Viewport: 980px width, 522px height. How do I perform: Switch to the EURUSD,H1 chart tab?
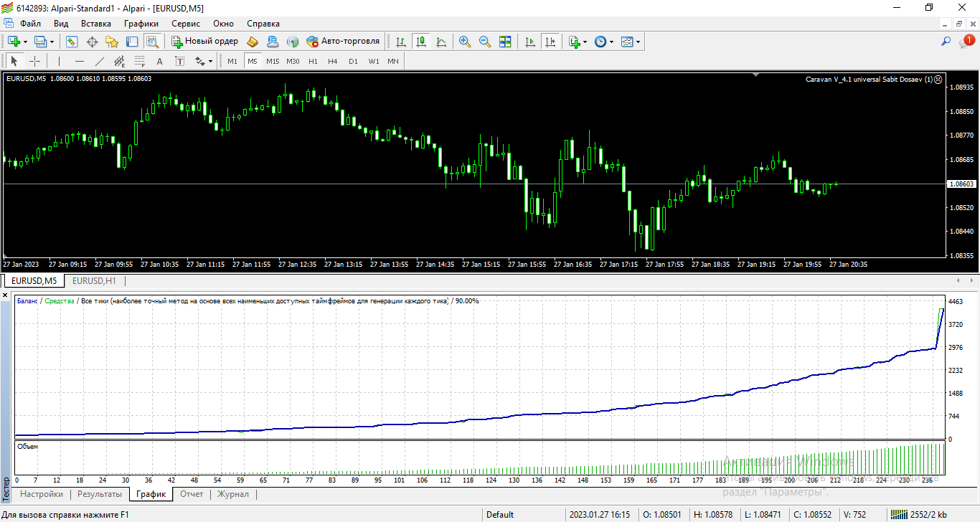point(94,281)
